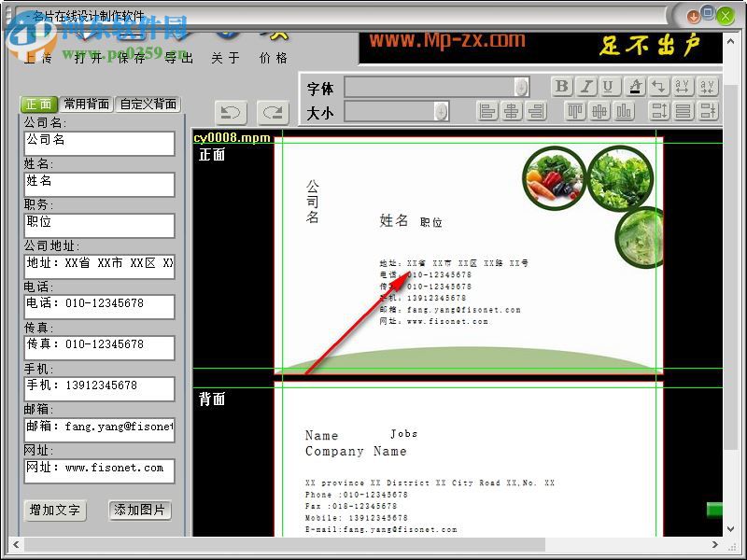Select the left align icon
The height and width of the screenshot is (560, 747).
pyautogui.click(x=489, y=111)
